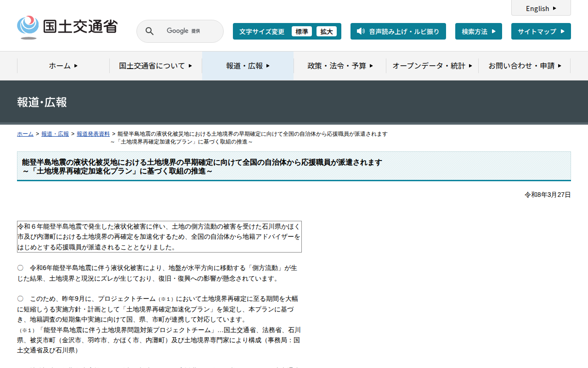Open the ホーム navigation item

click(x=63, y=66)
